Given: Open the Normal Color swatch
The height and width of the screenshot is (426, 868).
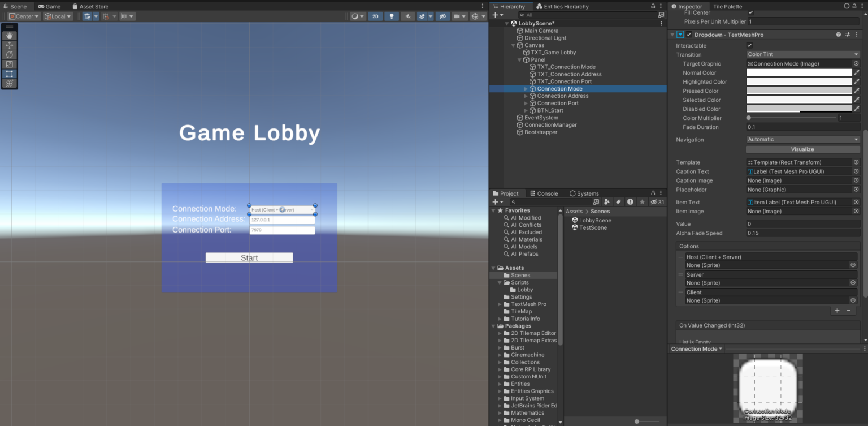Looking at the screenshot, I should coord(798,72).
